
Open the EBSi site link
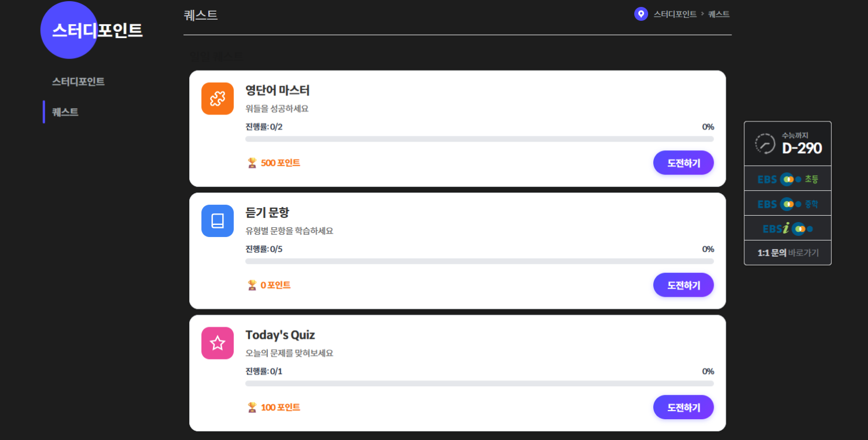[788, 229]
